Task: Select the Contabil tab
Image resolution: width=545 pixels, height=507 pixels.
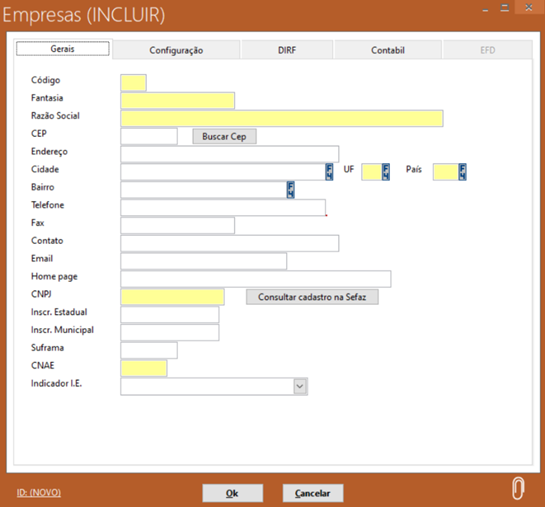Action: [388, 50]
